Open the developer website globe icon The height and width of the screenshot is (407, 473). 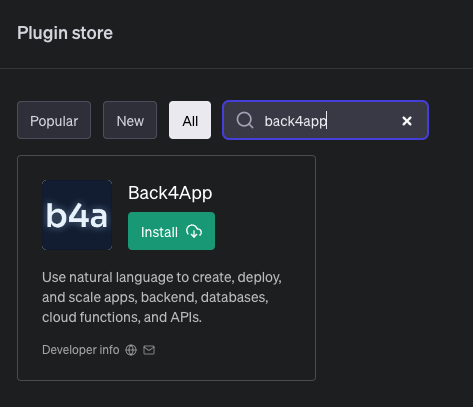click(x=131, y=350)
